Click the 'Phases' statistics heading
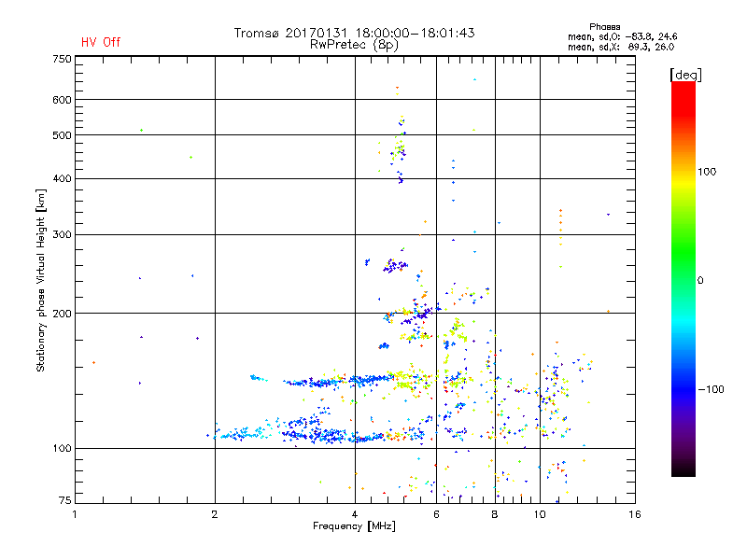 coord(604,27)
